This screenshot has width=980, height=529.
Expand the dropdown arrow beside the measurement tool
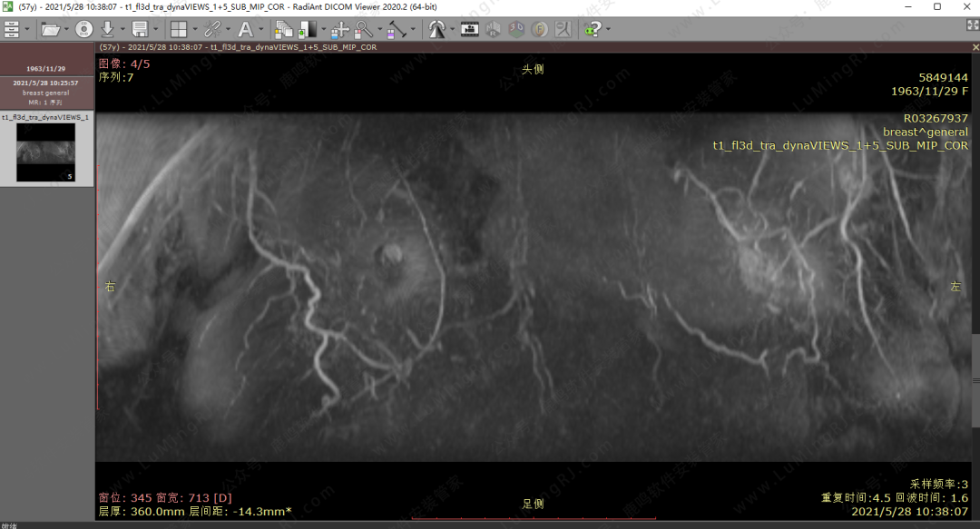pyautogui.click(x=413, y=29)
